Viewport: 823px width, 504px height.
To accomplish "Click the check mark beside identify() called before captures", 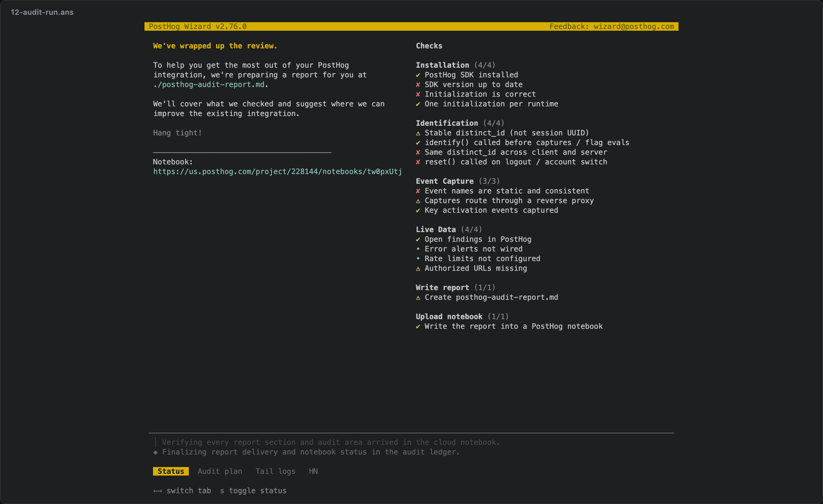I will click(418, 143).
